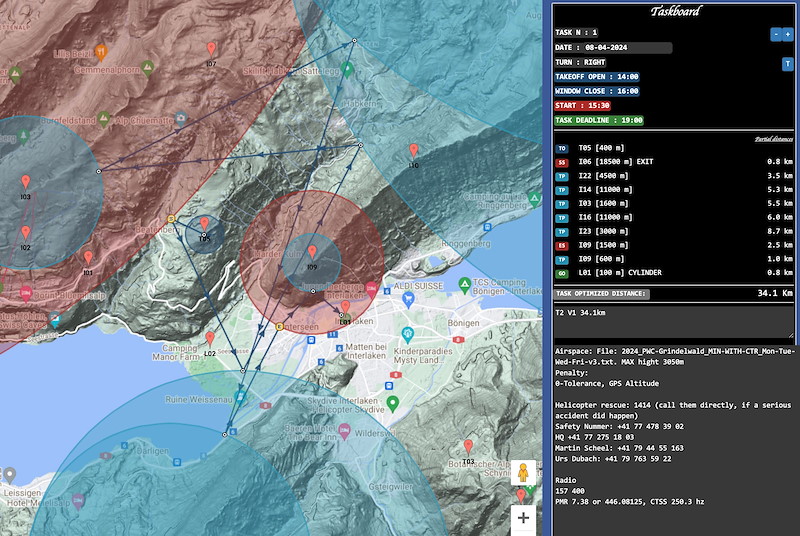Select the TAKEOFF OPEN : 14:00 label
This screenshot has width=800, height=536.
[x=597, y=76]
